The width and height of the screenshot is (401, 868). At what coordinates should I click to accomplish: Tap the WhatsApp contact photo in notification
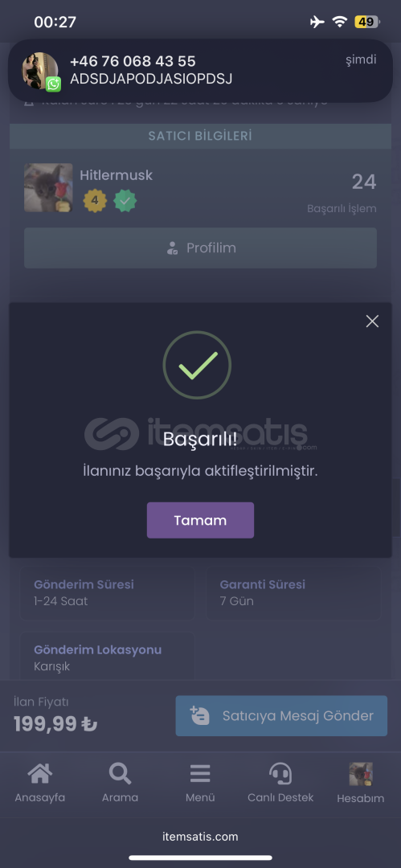[x=40, y=71]
